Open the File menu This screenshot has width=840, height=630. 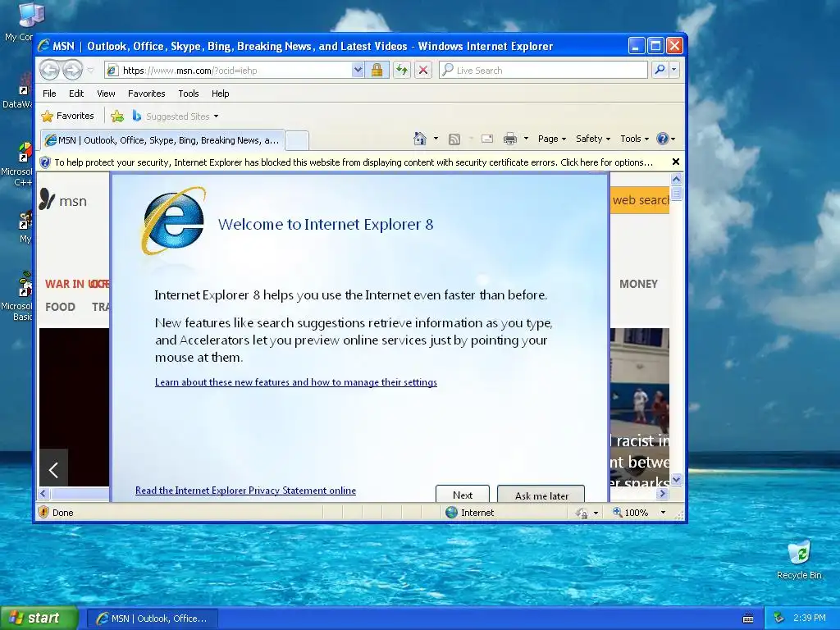click(x=49, y=94)
